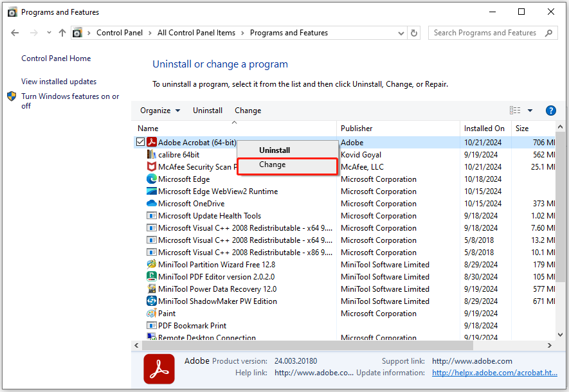This screenshot has width=569, height=392.
Task: Click the 8/30/2024 installed date cell
Action: point(481,277)
